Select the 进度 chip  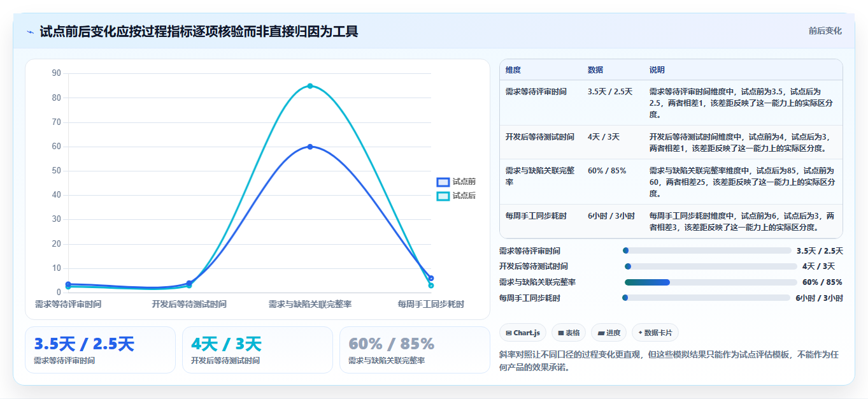coord(609,333)
